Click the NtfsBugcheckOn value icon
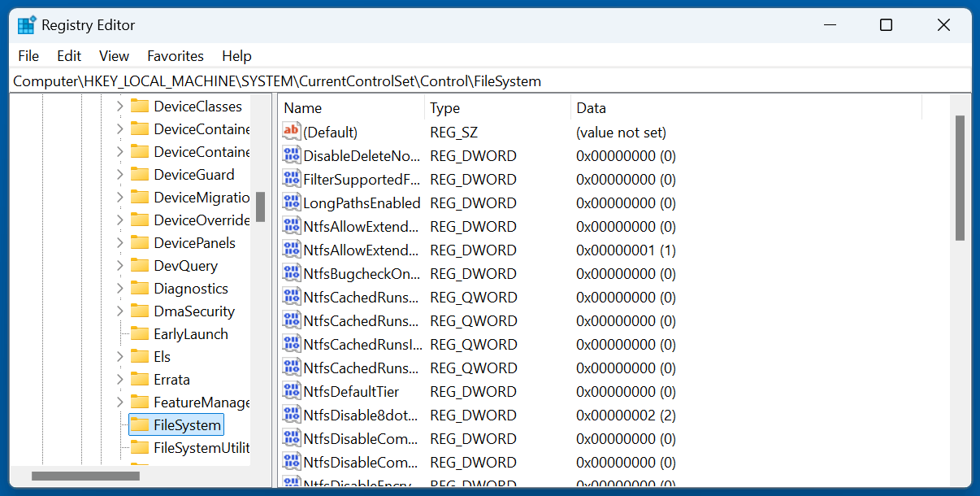The height and width of the screenshot is (496, 980). 291,273
